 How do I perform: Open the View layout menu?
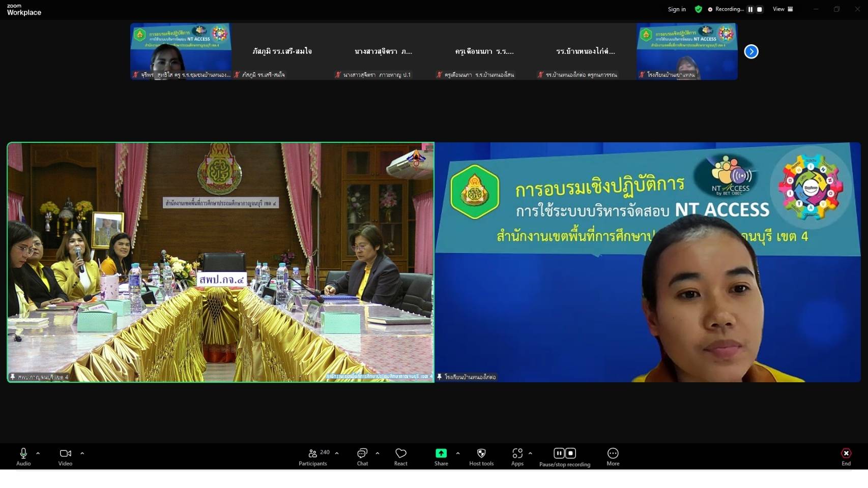[x=783, y=9]
